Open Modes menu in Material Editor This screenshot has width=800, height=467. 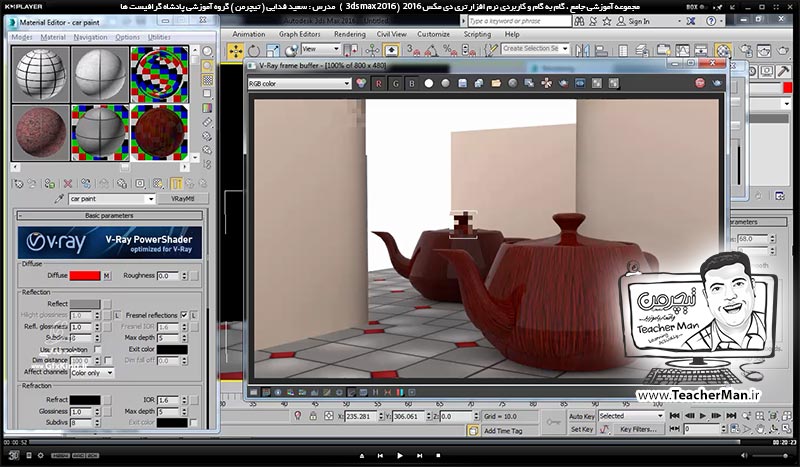[x=22, y=37]
